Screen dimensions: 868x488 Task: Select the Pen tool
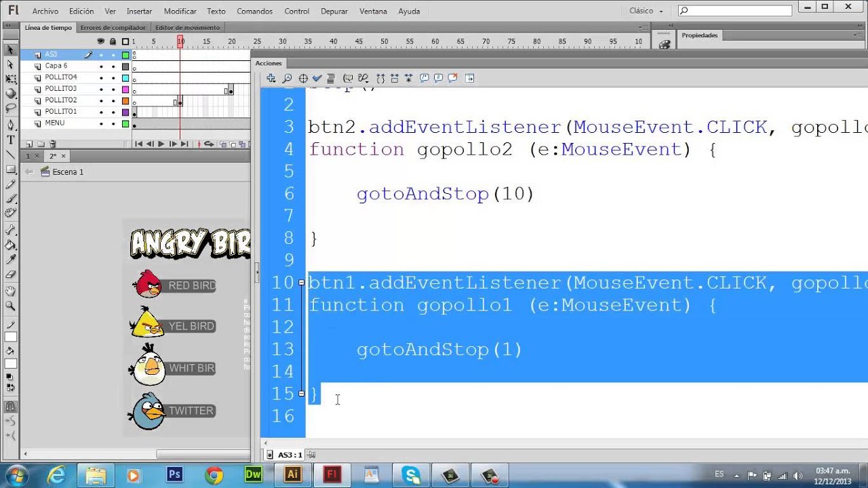tap(10, 125)
